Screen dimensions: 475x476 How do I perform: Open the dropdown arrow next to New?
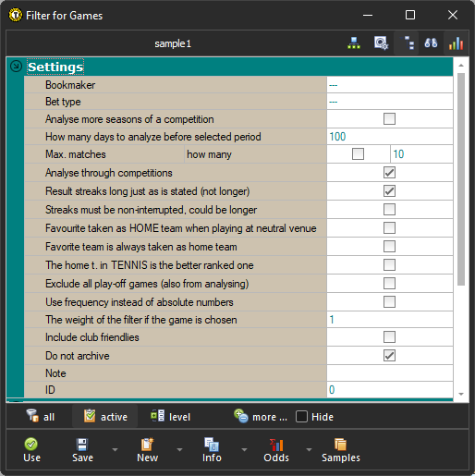click(x=179, y=450)
